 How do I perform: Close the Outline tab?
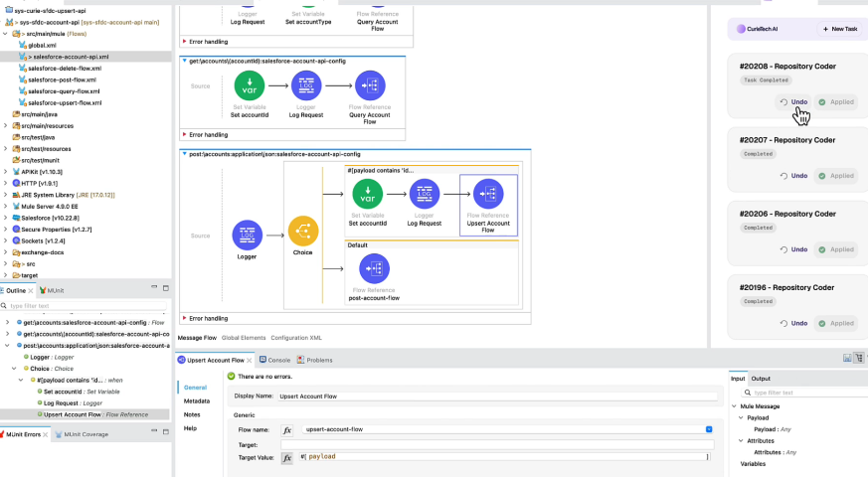tap(31, 290)
